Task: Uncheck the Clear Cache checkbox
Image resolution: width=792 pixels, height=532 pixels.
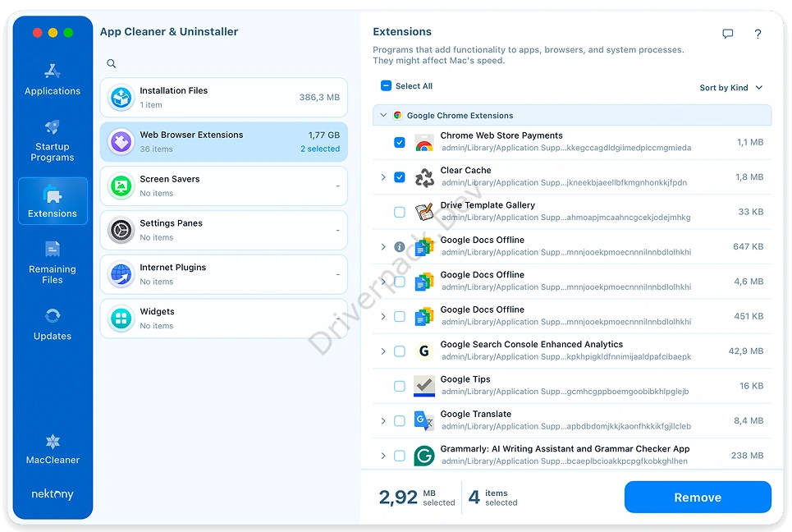Action: [400, 177]
